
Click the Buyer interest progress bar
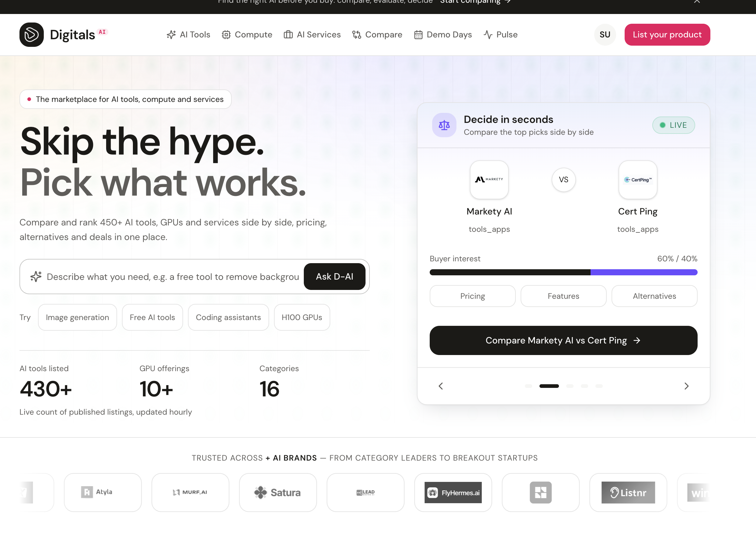click(x=564, y=272)
